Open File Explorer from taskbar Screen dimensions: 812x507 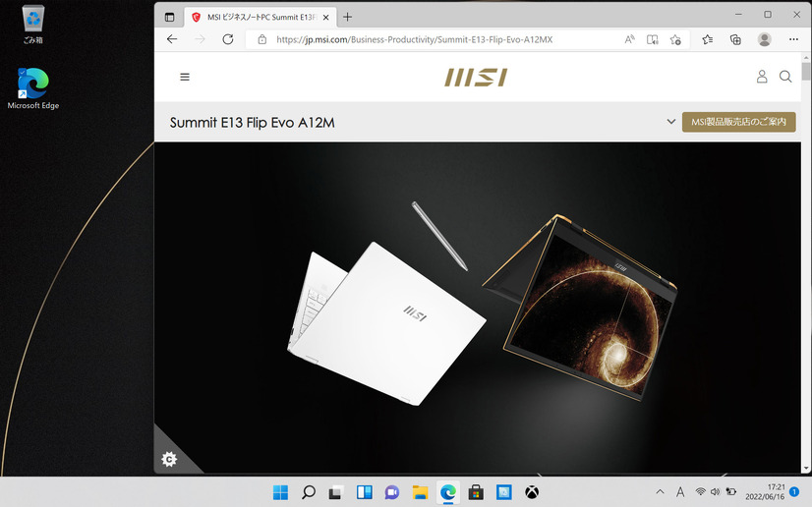pos(420,492)
